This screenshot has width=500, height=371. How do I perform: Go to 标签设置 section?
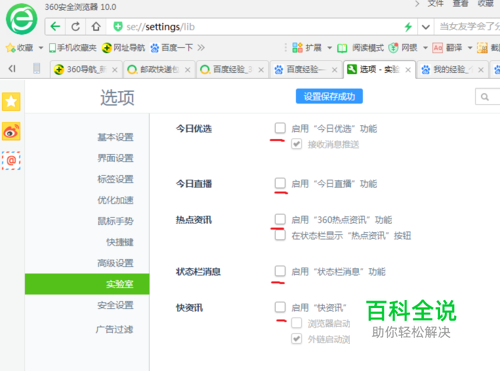115,179
